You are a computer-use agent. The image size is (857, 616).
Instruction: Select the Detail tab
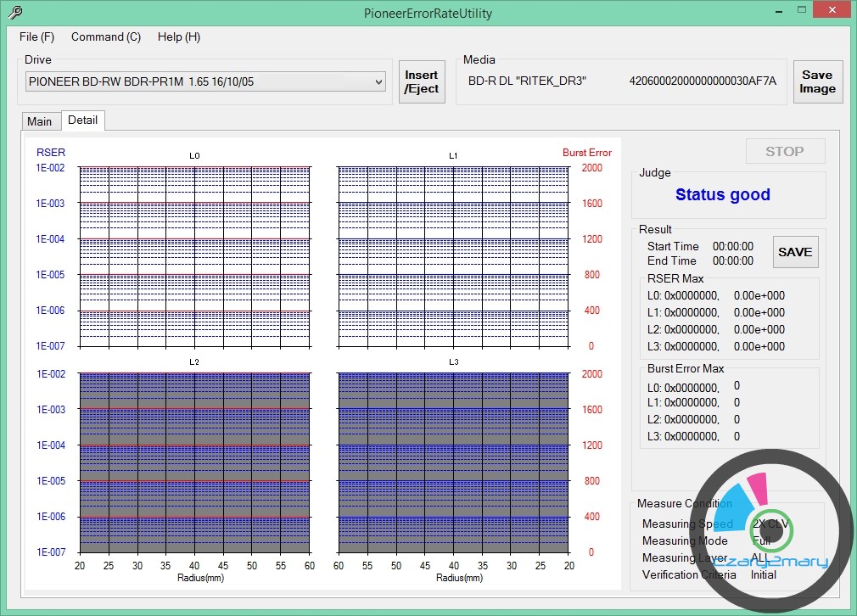tap(82, 120)
